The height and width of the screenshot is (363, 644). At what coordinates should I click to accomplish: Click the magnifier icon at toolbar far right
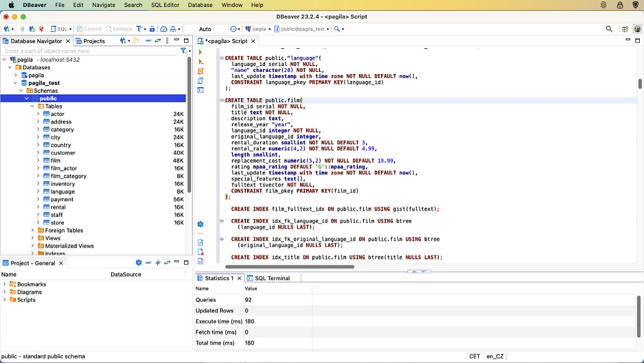[609, 29]
